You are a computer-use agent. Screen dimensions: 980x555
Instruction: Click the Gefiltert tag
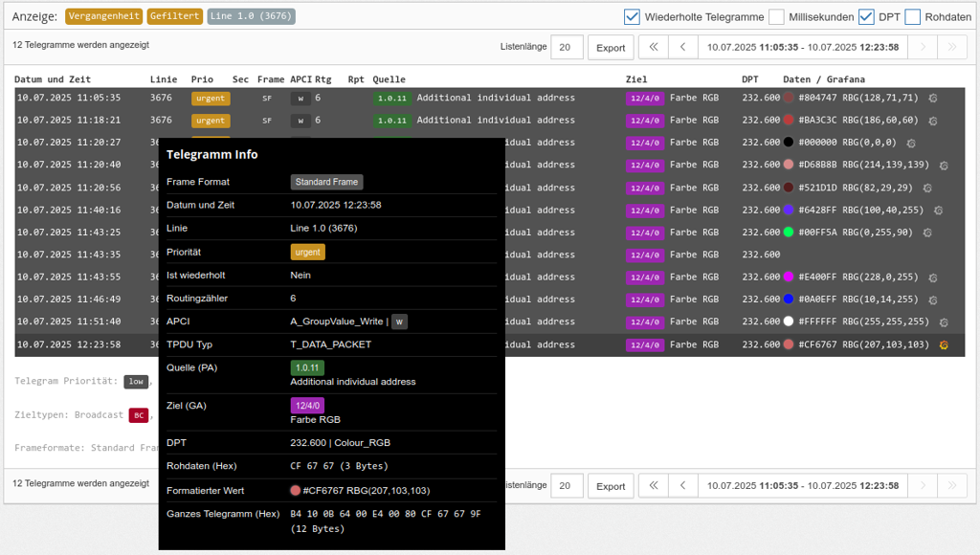click(x=175, y=16)
